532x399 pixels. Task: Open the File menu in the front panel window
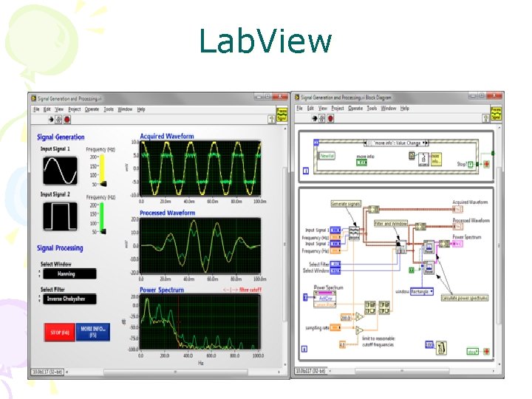tap(36, 109)
